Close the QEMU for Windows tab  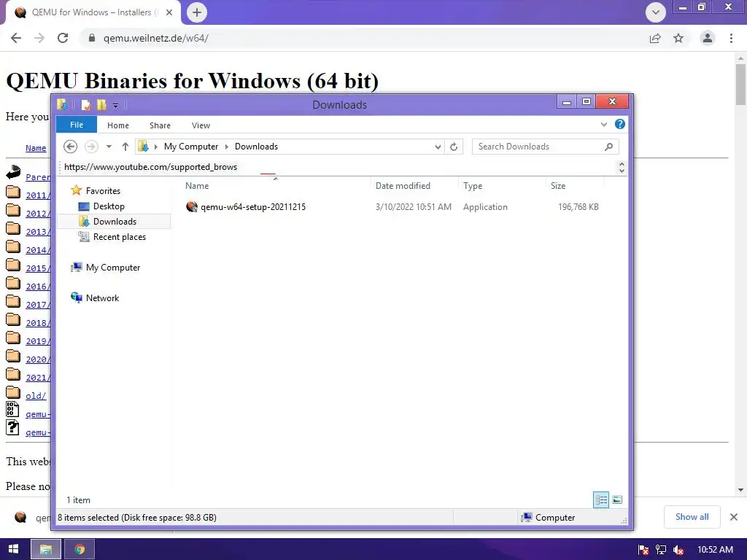tap(169, 12)
